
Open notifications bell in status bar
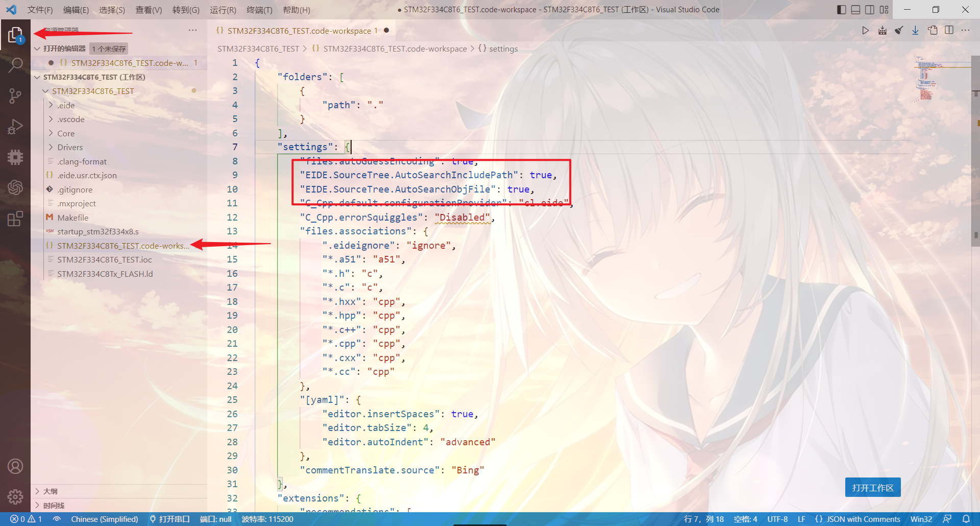[966, 519]
